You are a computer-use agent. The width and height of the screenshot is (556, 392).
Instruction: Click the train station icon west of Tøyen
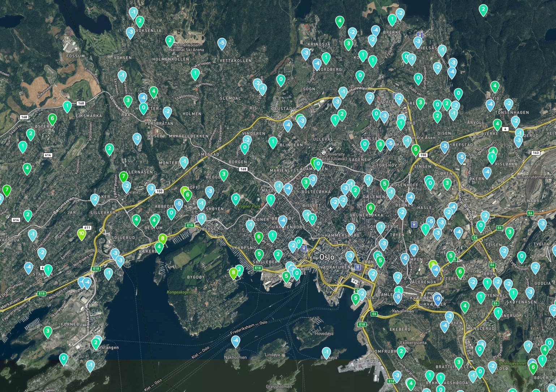click(414, 224)
